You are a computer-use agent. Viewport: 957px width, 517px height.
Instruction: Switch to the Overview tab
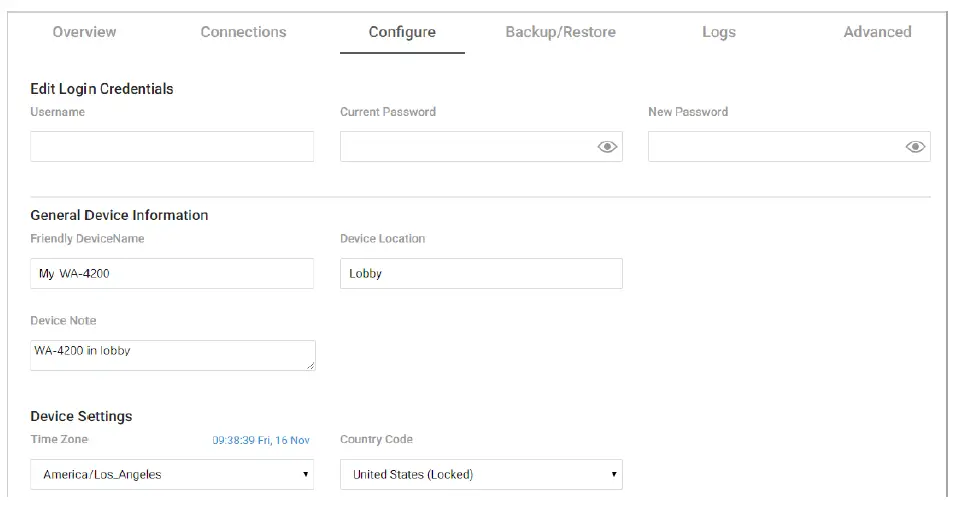coord(84,32)
